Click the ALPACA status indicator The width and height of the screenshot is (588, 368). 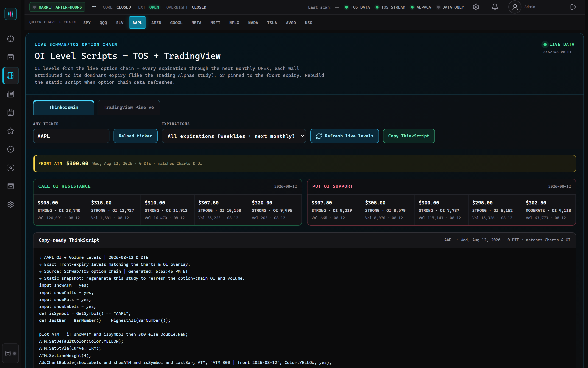pyautogui.click(x=421, y=7)
